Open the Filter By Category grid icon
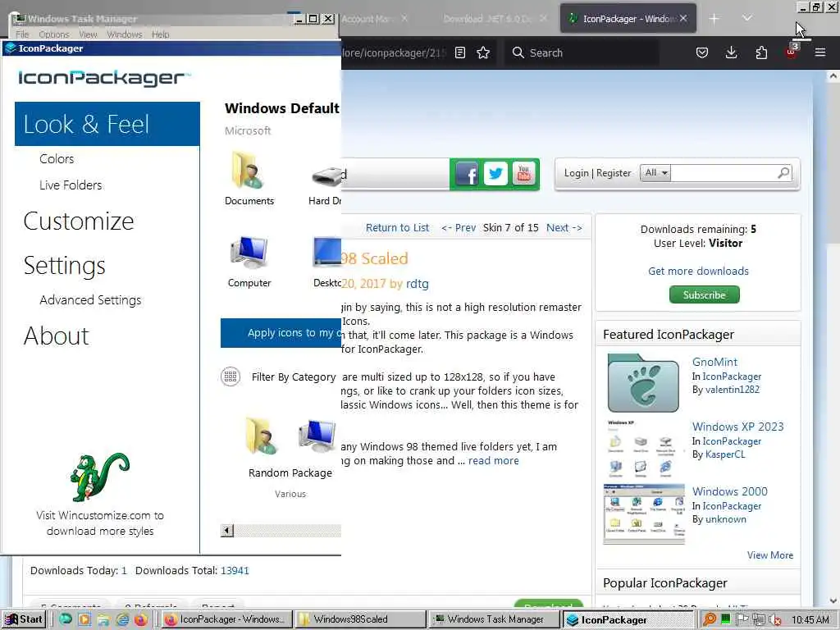The height and width of the screenshot is (630, 840). pyautogui.click(x=231, y=377)
